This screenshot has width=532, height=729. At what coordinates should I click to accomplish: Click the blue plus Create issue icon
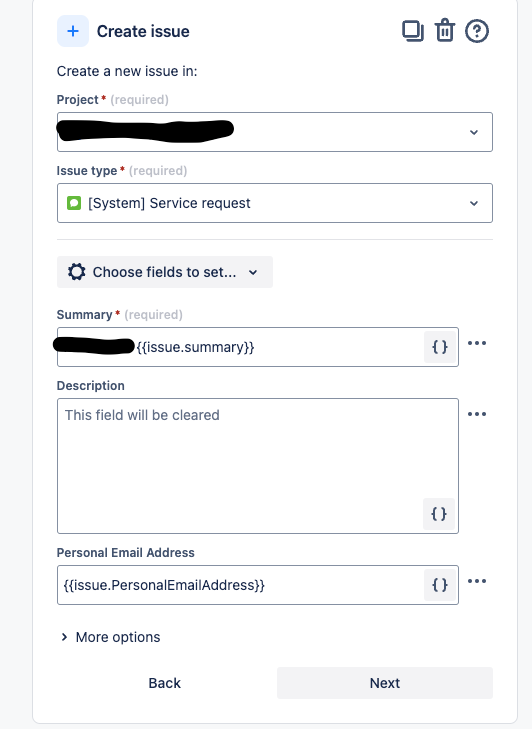click(73, 31)
